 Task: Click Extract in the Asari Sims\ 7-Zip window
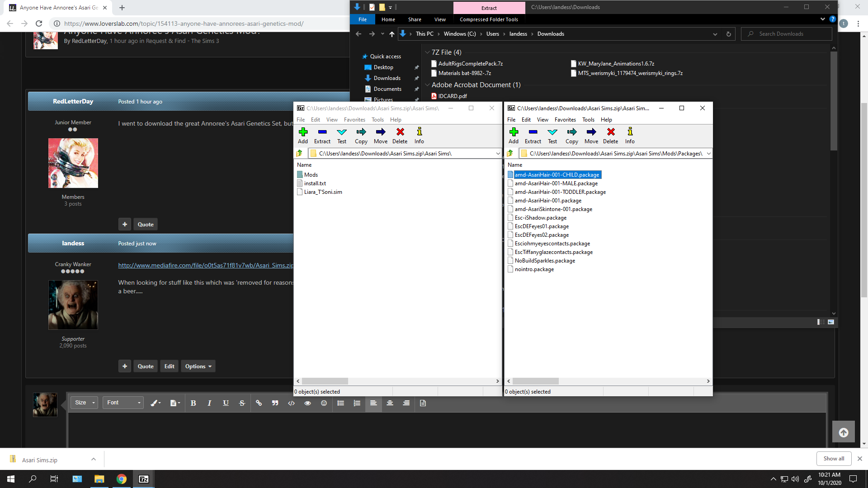pos(322,136)
